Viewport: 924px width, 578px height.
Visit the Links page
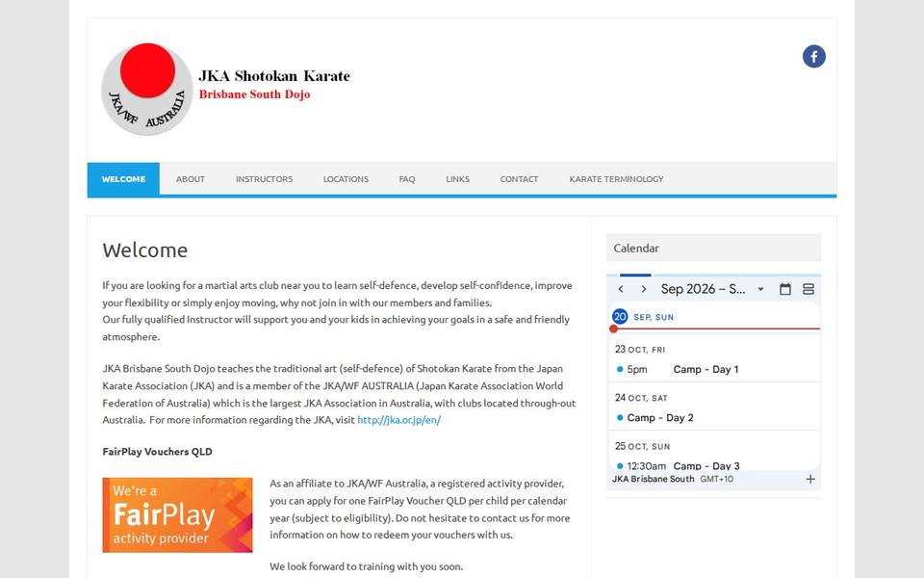point(458,179)
